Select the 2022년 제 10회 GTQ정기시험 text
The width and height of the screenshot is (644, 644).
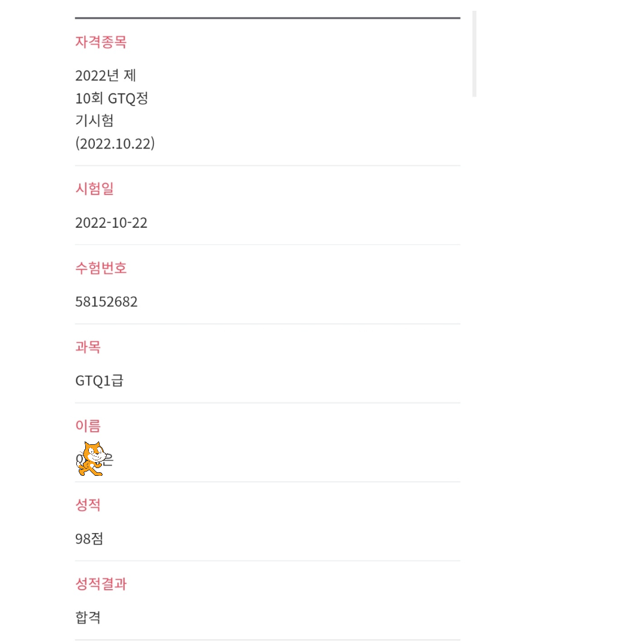(112, 98)
